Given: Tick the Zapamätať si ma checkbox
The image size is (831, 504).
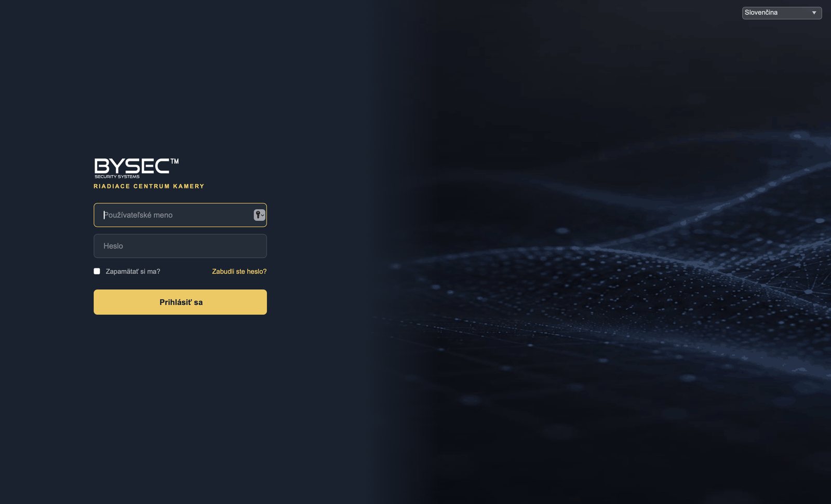Looking at the screenshot, I should [97, 271].
